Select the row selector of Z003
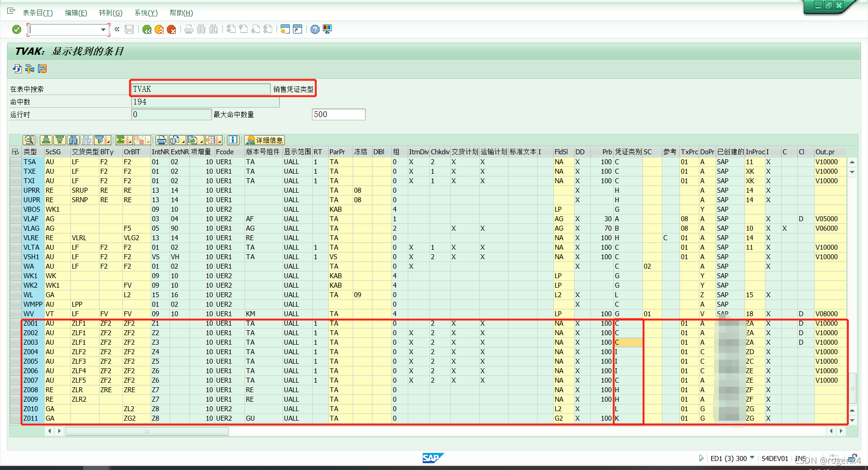The width and height of the screenshot is (868, 470). [15, 342]
